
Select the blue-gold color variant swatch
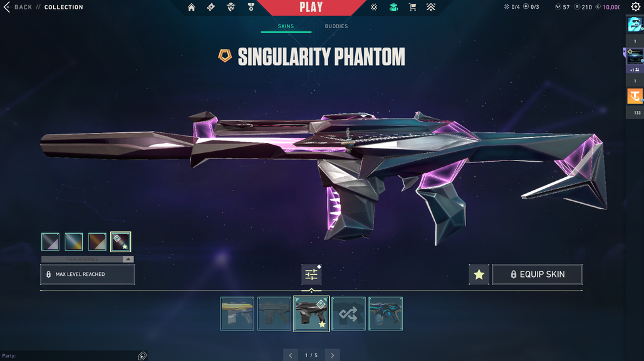(74, 242)
